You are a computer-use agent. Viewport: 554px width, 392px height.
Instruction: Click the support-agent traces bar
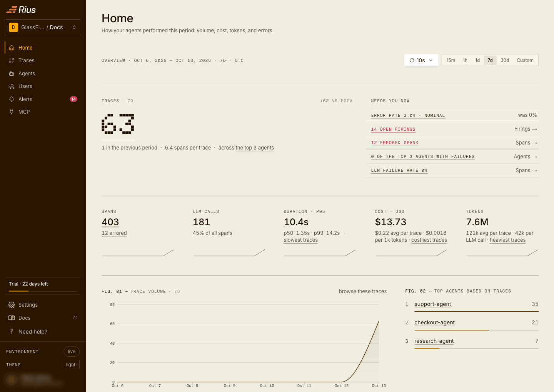[476, 311]
